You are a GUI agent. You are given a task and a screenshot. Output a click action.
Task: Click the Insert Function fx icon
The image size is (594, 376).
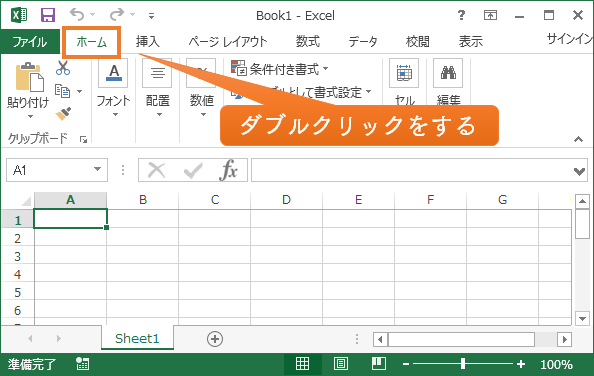click(x=228, y=170)
